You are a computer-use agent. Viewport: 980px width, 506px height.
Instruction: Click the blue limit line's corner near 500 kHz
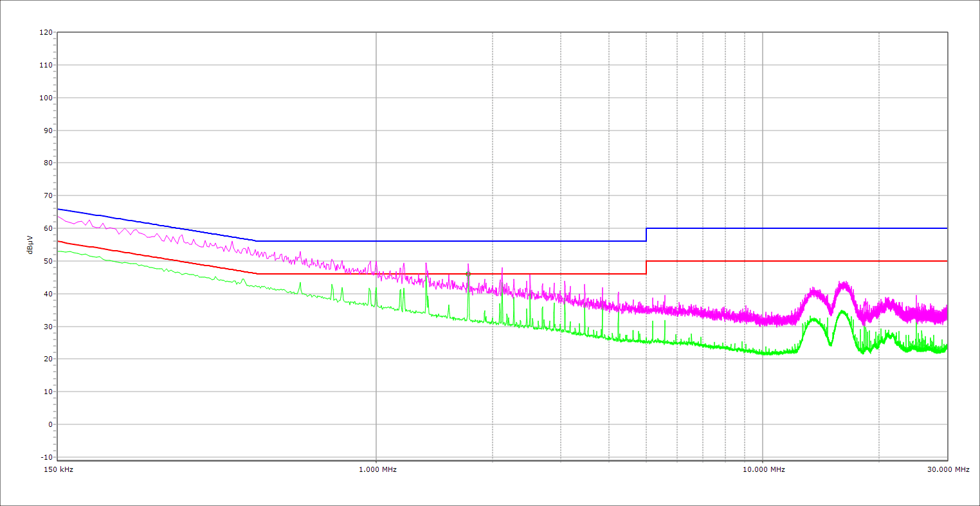[257, 241]
